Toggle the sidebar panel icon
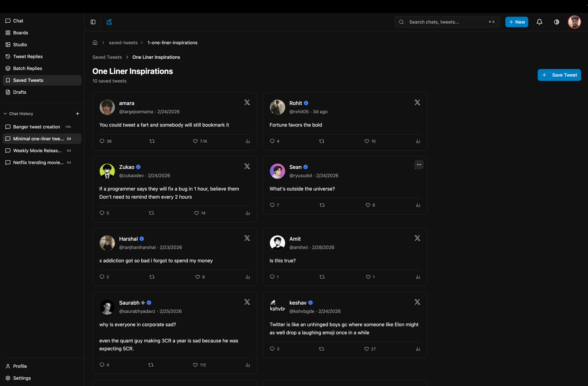588x386 pixels. [93, 22]
